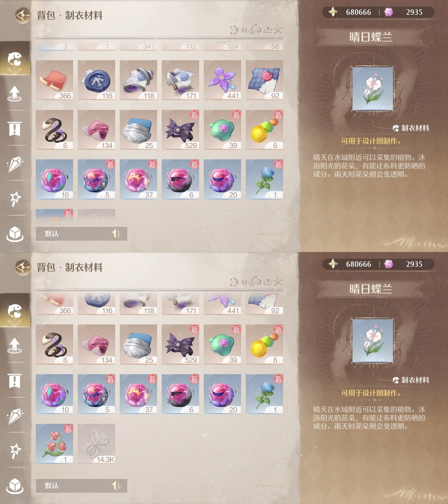Select the item stack showing 58

[x=264, y=46]
